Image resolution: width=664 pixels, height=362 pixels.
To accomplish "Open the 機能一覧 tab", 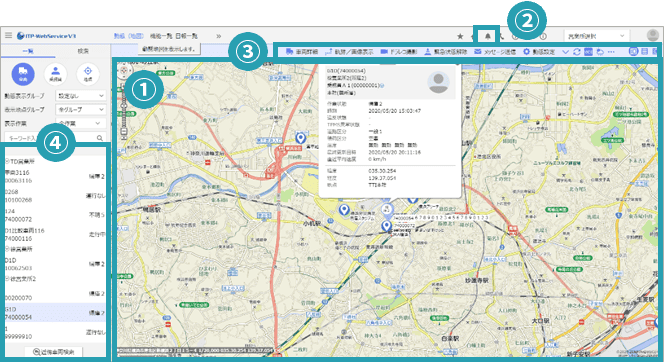I will pyautogui.click(x=161, y=36).
